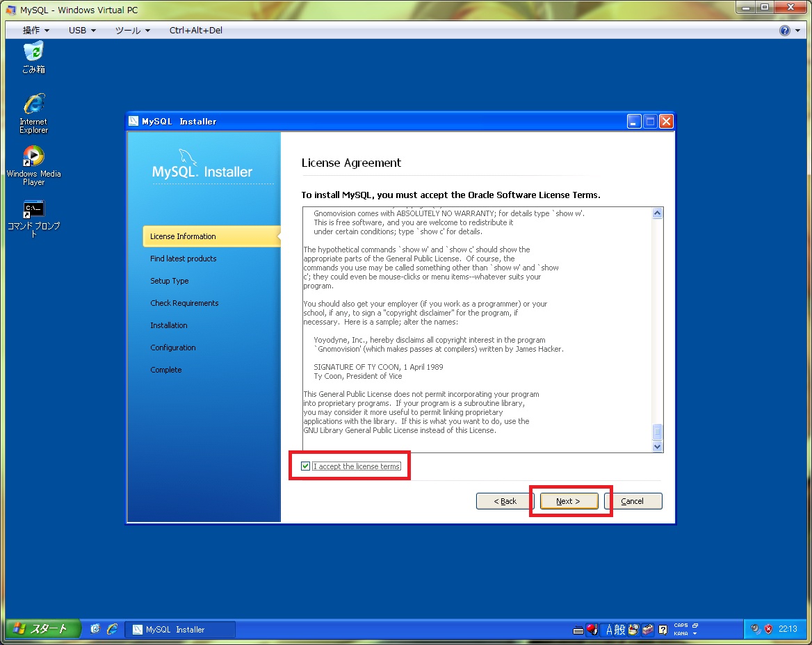This screenshot has width=812, height=645.
Task: Select 'Find latest products' step
Action: tap(184, 259)
